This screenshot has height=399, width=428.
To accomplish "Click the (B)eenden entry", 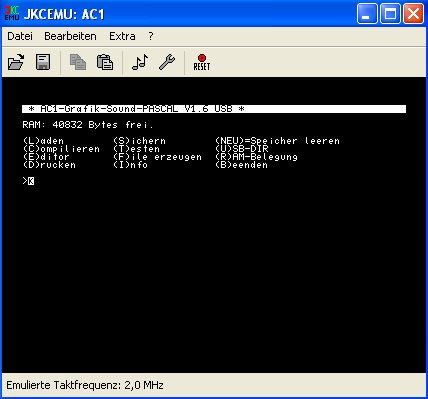I will coord(241,165).
